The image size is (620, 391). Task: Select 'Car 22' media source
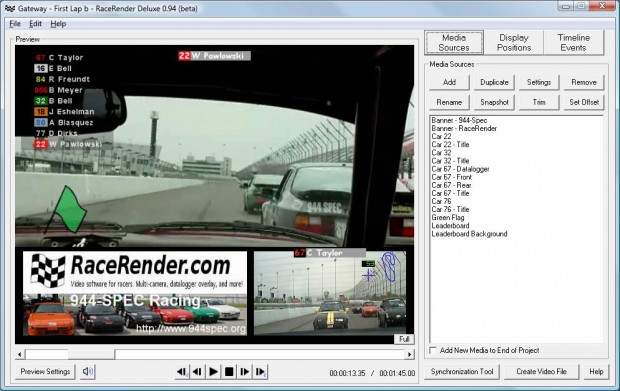click(441, 136)
